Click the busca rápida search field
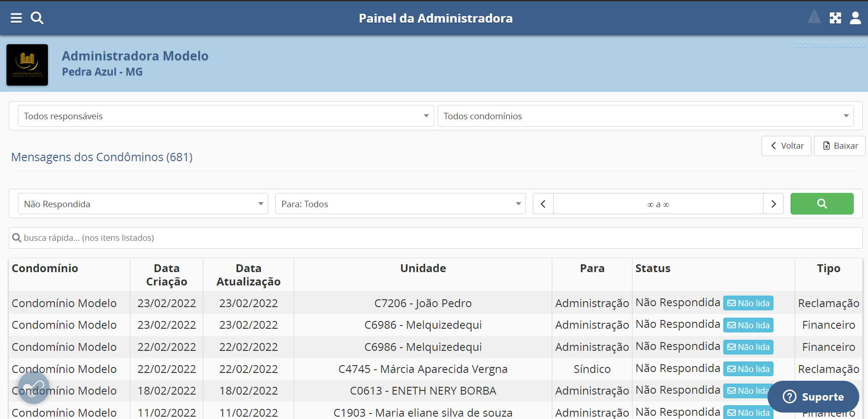868x419 pixels. (436, 238)
